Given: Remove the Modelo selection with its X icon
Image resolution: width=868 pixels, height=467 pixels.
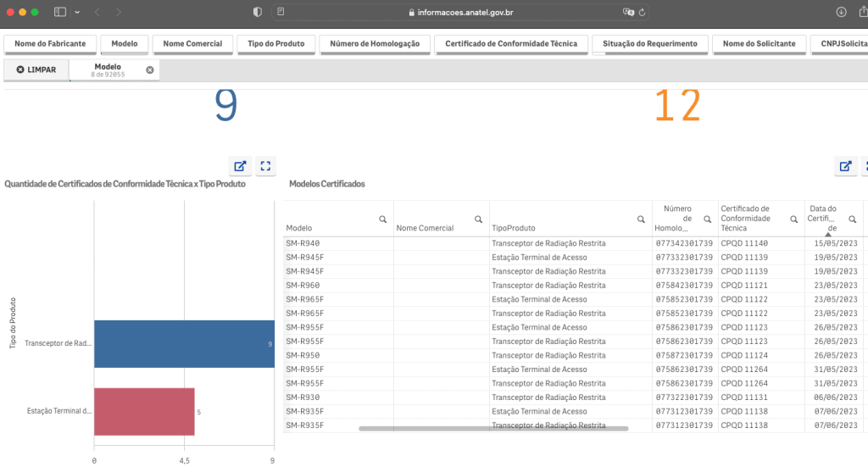Looking at the screenshot, I should [x=149, y=69].
